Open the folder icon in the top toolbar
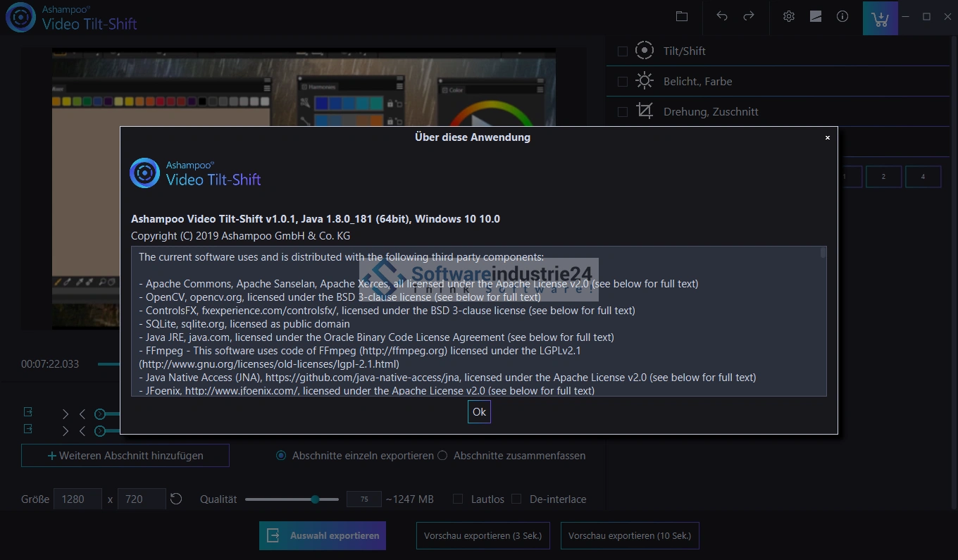 click(681, 16)
